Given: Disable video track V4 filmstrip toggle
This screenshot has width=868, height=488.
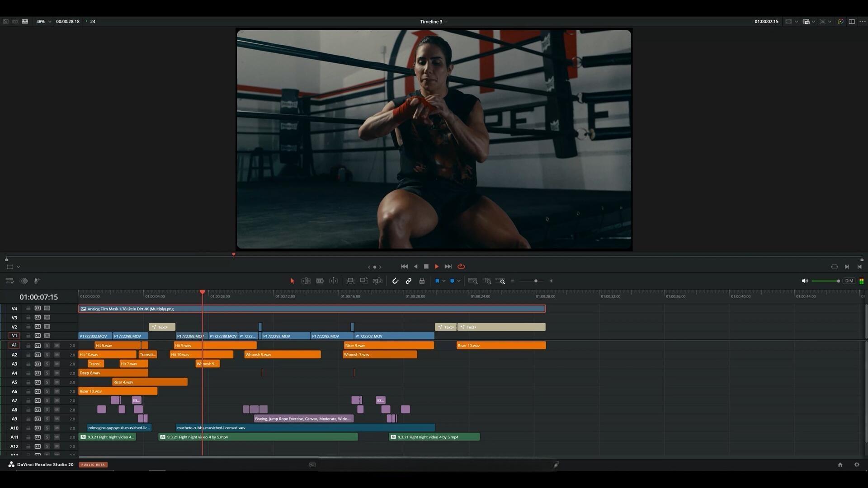Looking at the screenshot, I should point(47,309).
